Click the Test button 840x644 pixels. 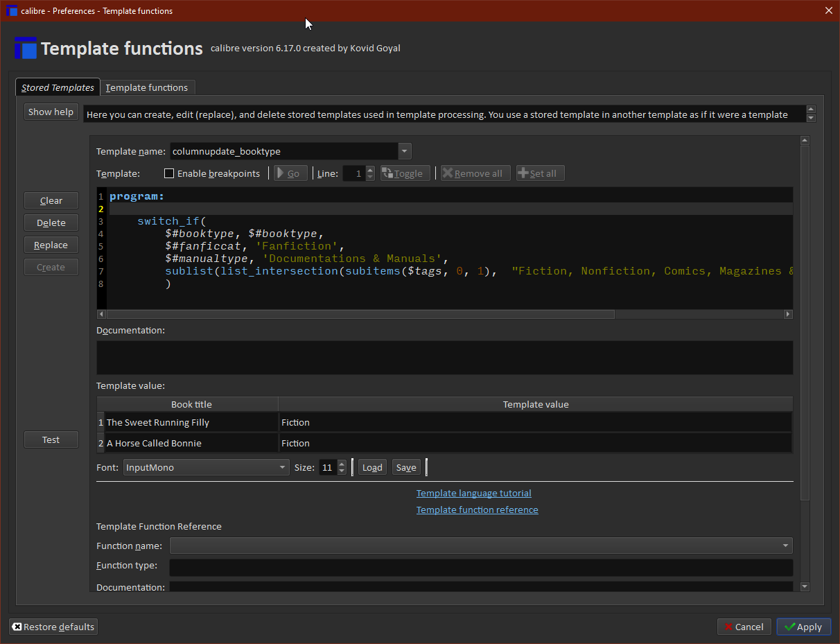coord(51,440)
